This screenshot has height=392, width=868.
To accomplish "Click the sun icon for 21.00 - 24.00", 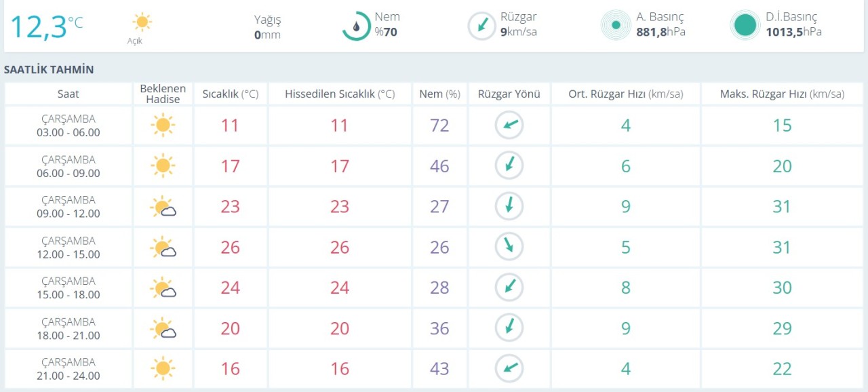I will [x=162, y=369].
